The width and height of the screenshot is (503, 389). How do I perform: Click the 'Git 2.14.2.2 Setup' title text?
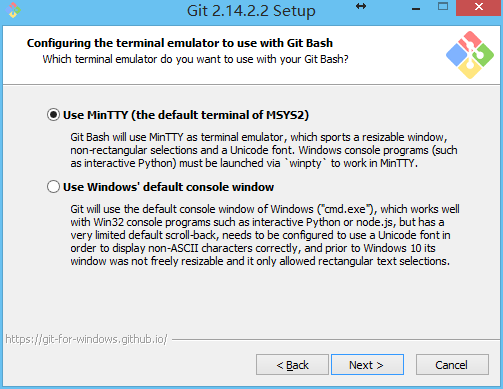point(251,11)
